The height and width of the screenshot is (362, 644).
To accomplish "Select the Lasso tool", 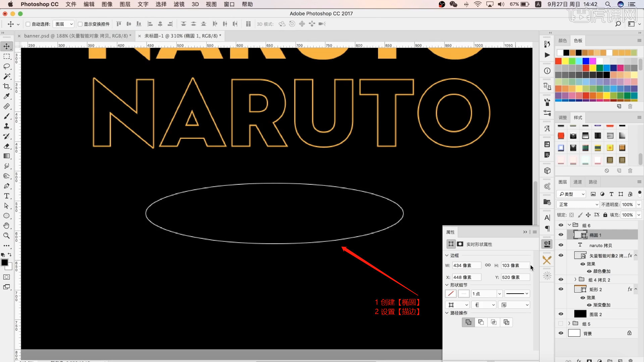I will 7,66.
